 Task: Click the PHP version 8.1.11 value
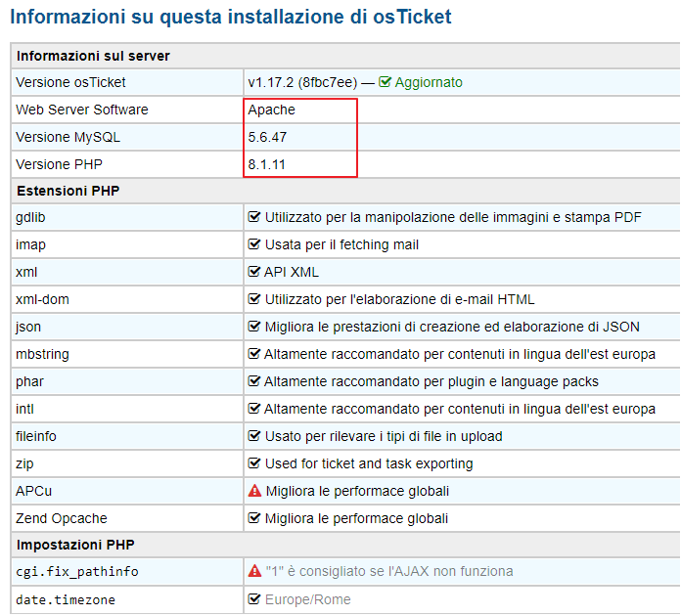click(266, 164)
